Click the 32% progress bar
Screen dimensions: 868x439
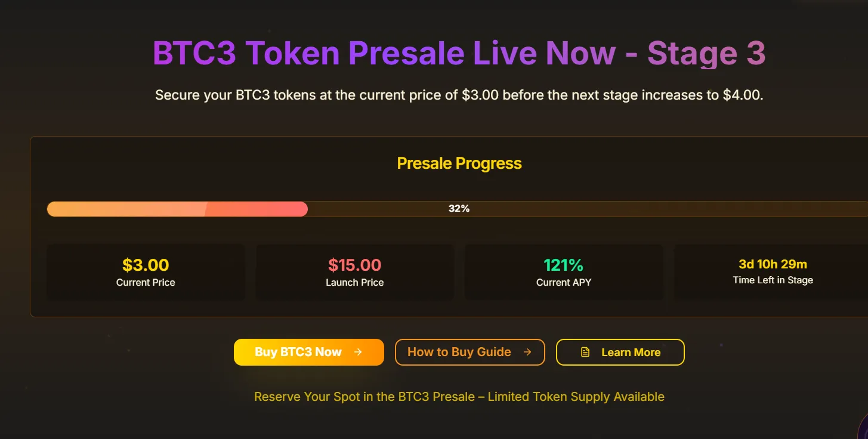pos(459,209)
